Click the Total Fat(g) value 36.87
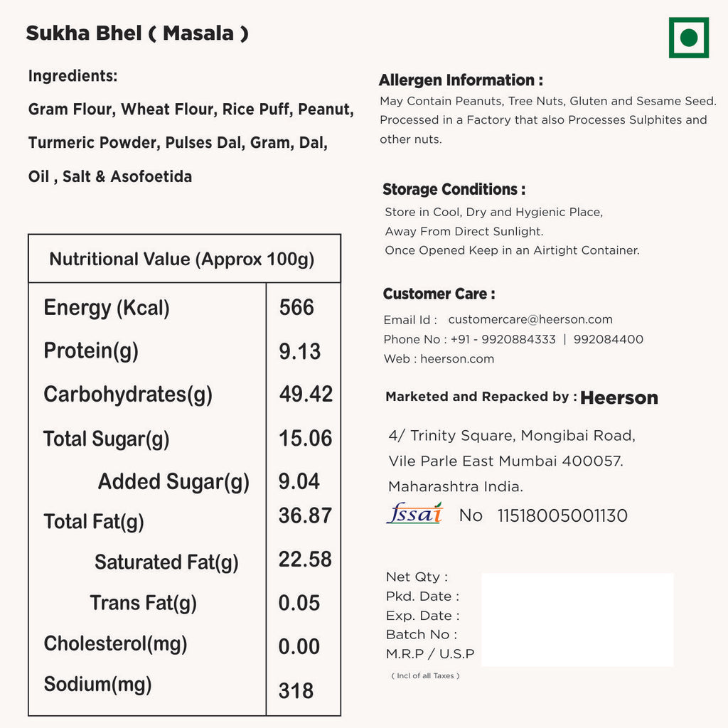This screenshot has width=728, height=728. (305, 516)
